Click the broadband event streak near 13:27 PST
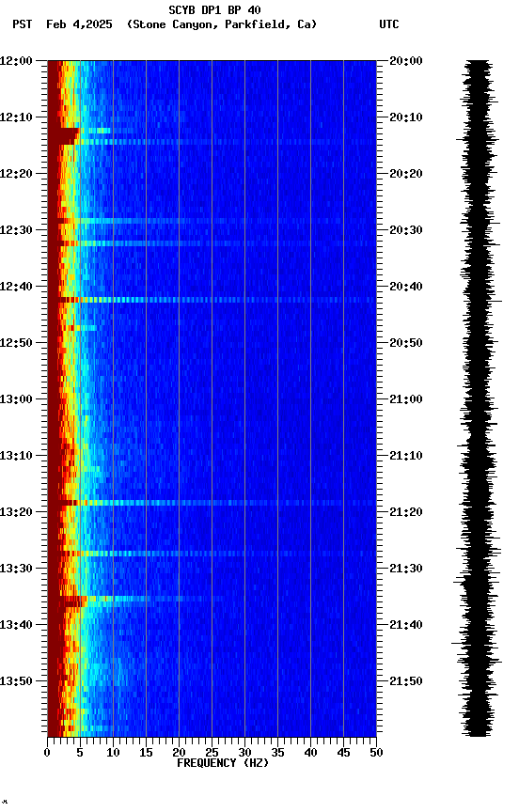This screenshot has width=519, height=812. [x=212, y=554]
